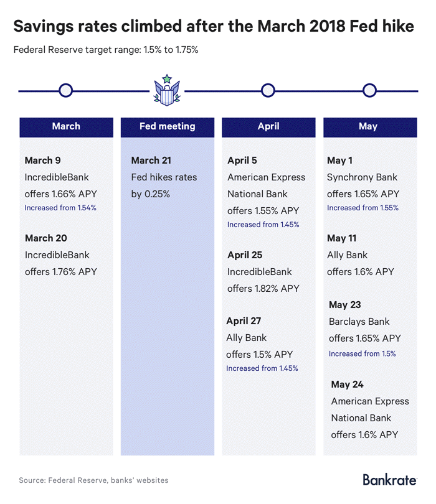
Task: Click the March column header
Action: (x=66, y=126)
